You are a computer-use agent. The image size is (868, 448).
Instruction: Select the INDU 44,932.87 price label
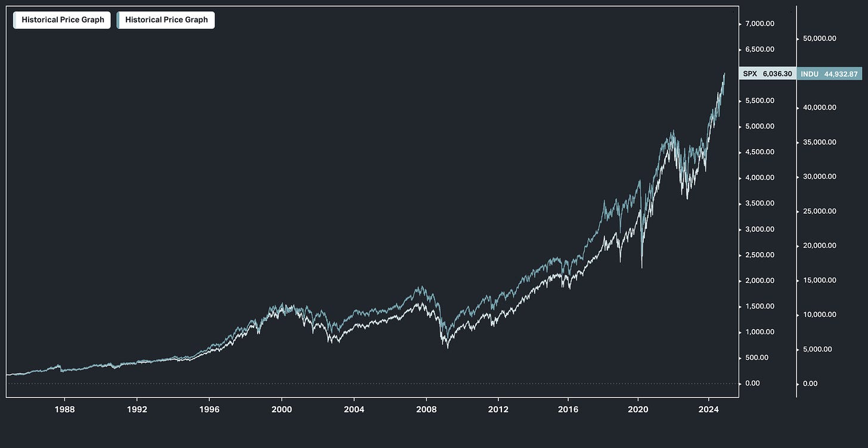coord(829,74)
